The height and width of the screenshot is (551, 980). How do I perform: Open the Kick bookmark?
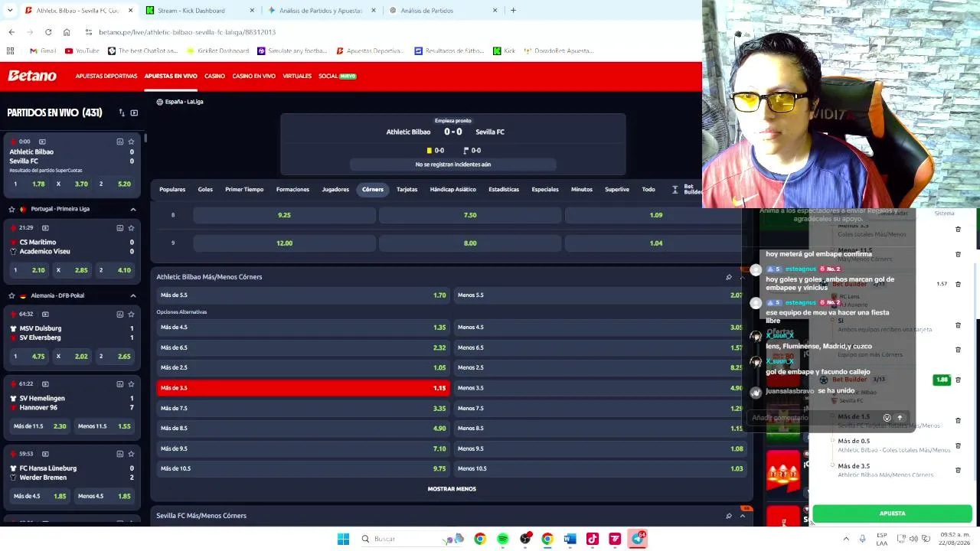click(504, 51)
